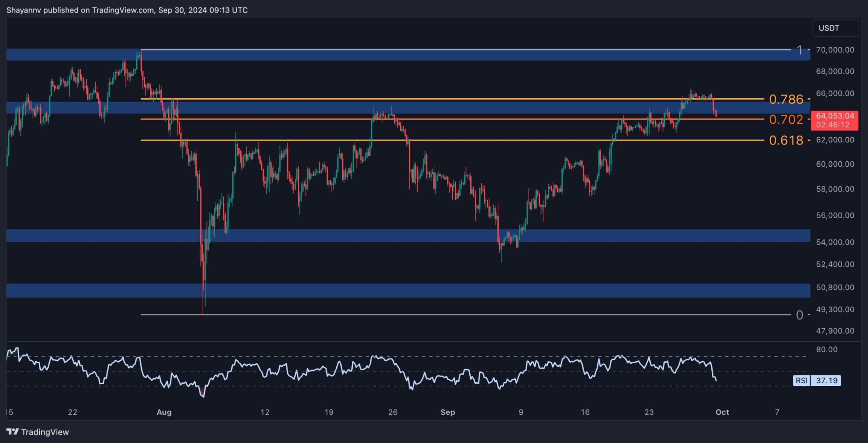Viewport: 868px width, 443px height.
Task: Click the 23 date label on time axis
Action: click(x=649, y=412)
